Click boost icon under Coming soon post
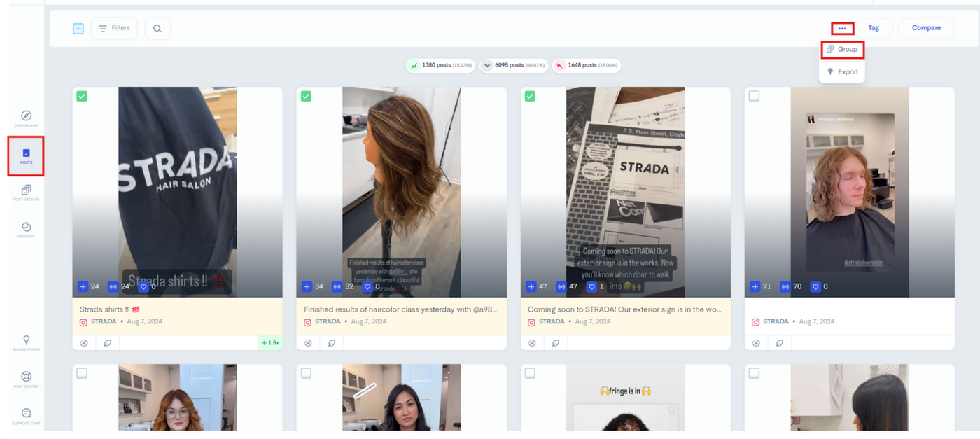980x439 pixels. pyautogui.click(x=532, y=343)
